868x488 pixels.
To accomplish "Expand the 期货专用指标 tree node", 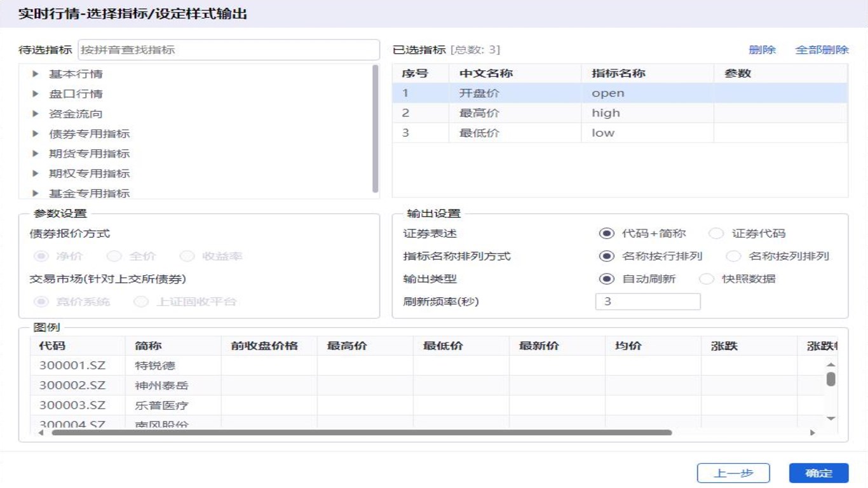I will [x=36, y=153].
